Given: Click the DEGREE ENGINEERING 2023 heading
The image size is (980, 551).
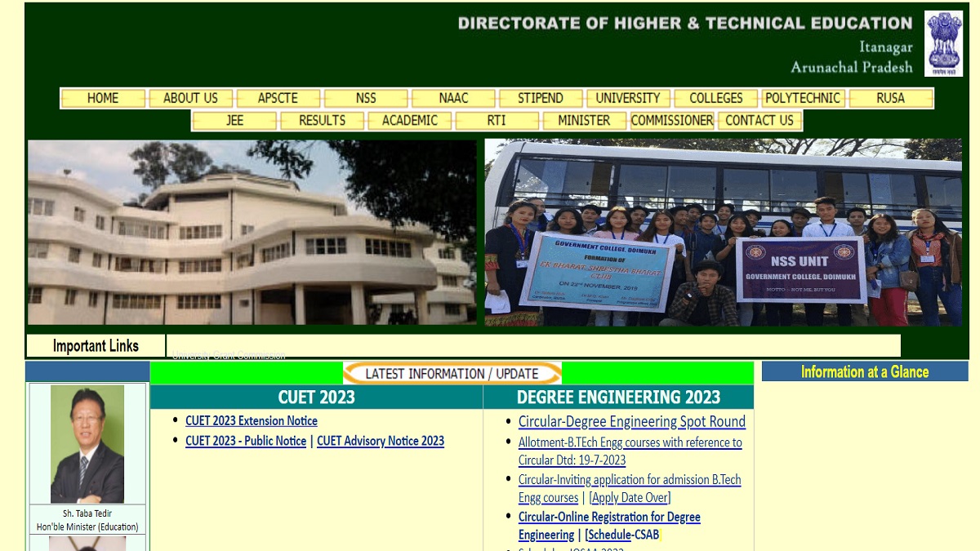Looking at the screenshot, I should click(618, 398).
